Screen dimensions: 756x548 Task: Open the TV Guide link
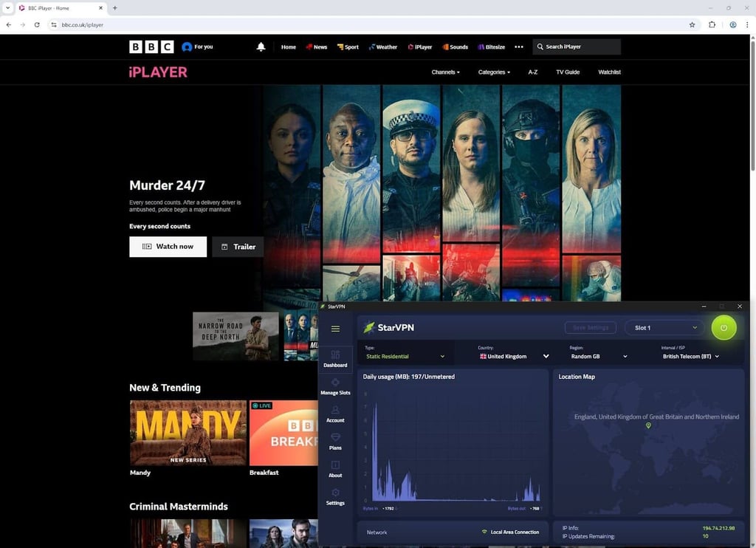pos(568,72)
